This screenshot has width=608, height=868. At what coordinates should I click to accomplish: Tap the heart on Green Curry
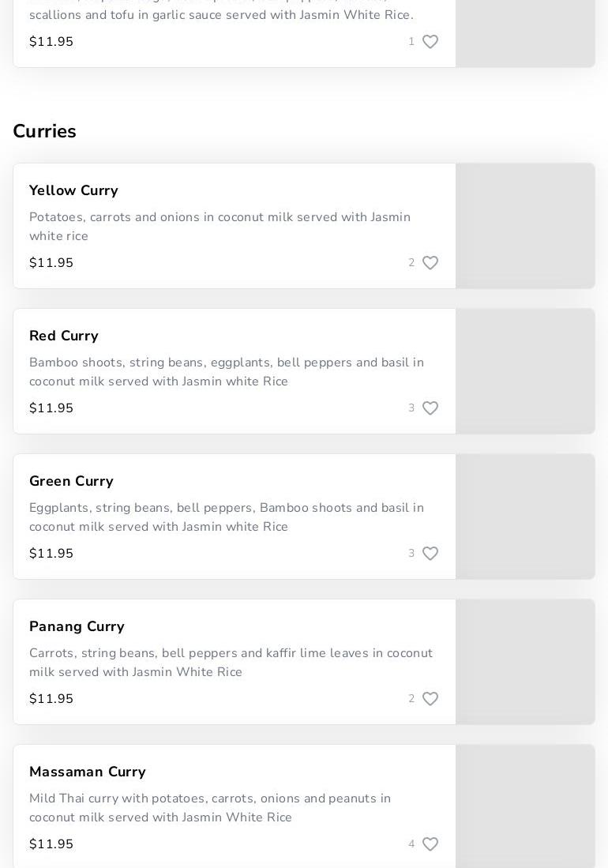[x=430, y=554]
